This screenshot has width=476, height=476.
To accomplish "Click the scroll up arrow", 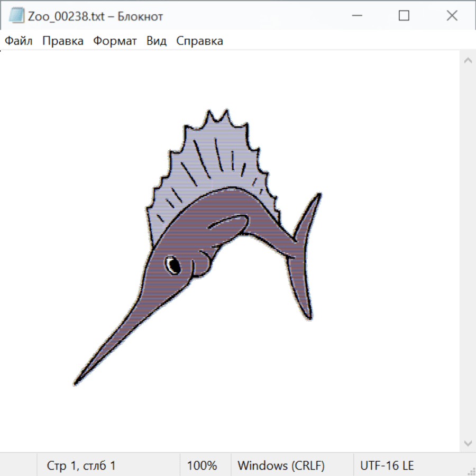I will tap(468, 61).
